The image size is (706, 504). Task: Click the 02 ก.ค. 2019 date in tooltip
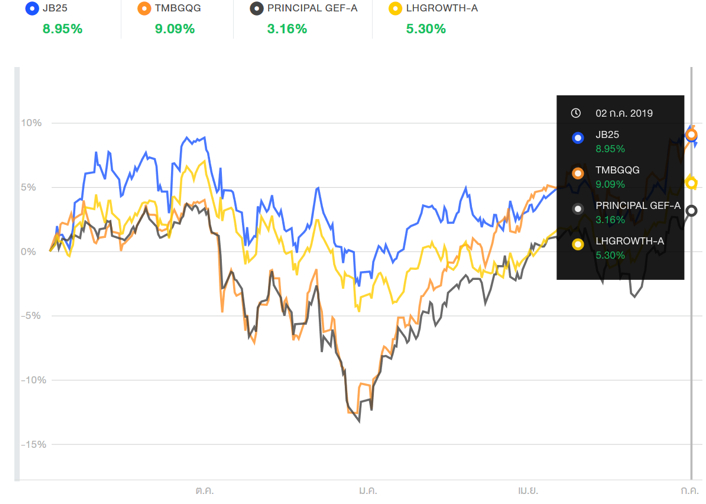tap(623, 113)
